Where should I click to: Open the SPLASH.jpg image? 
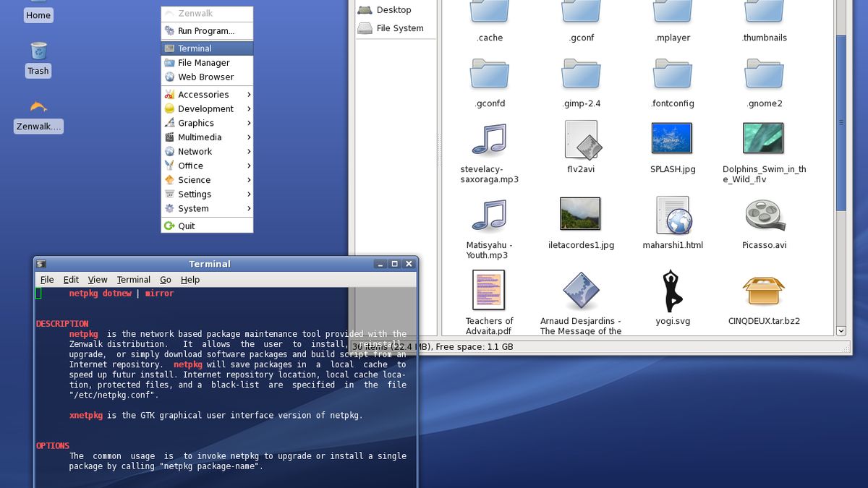pyautogui.click(x=671, y=139)
